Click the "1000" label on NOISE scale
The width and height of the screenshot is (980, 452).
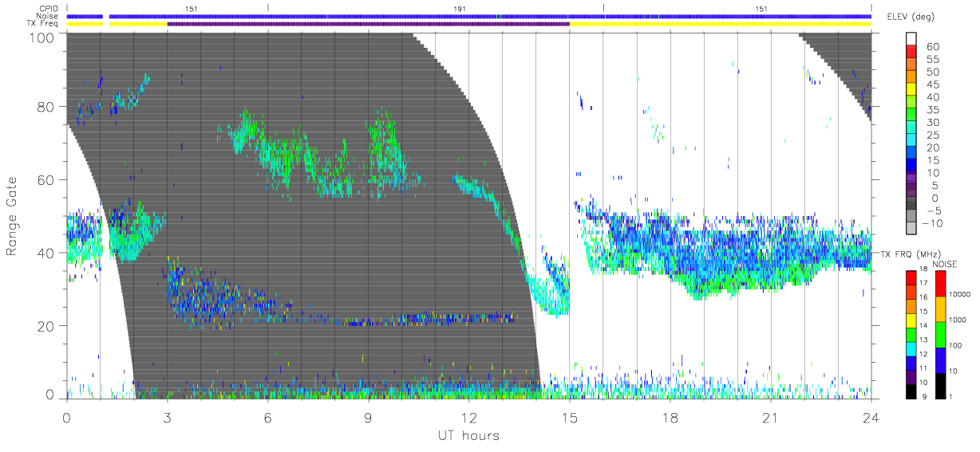958,320
